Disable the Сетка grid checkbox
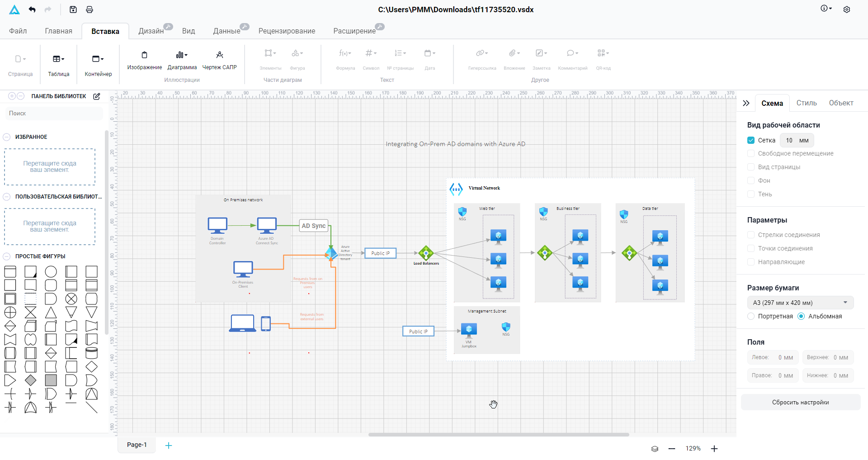The width and height of the screenshot is (868, 460). [750, 140]
